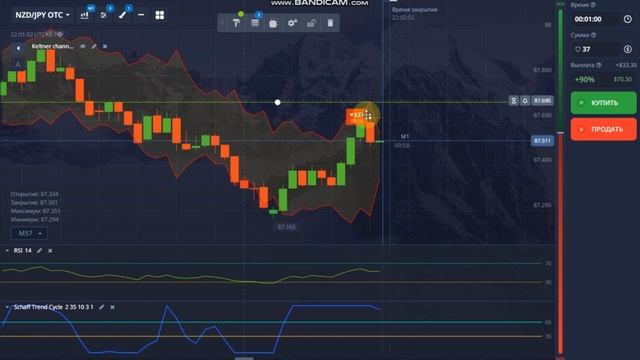Collapse the Schaff Trend Cycle panel arrow

point(7,307)
